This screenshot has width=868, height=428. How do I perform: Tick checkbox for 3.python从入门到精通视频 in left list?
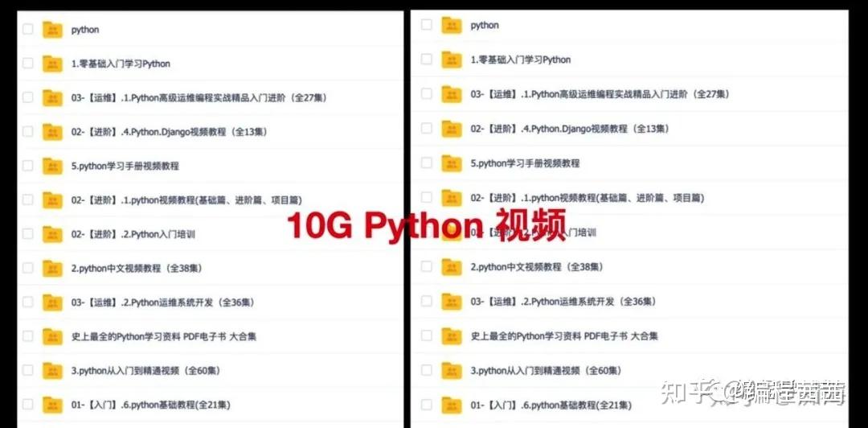[x=27, y=370]
